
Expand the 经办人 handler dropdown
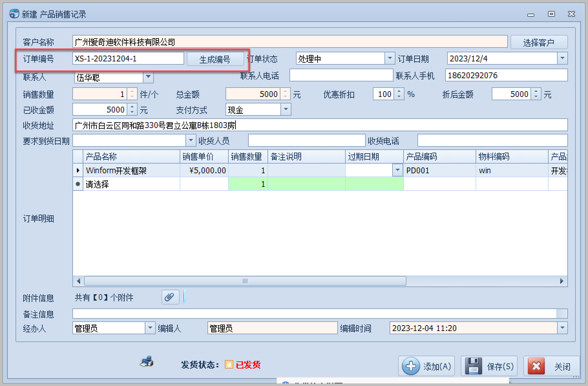click(x=150, y=328)
